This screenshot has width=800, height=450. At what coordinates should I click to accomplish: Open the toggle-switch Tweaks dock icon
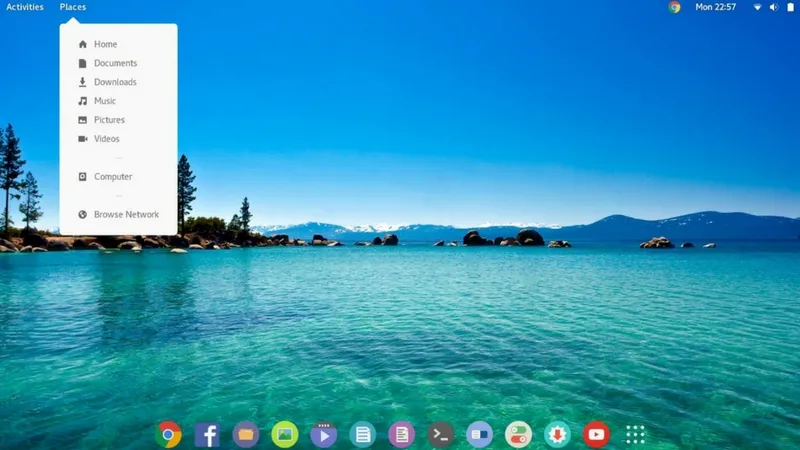(518, 434)
